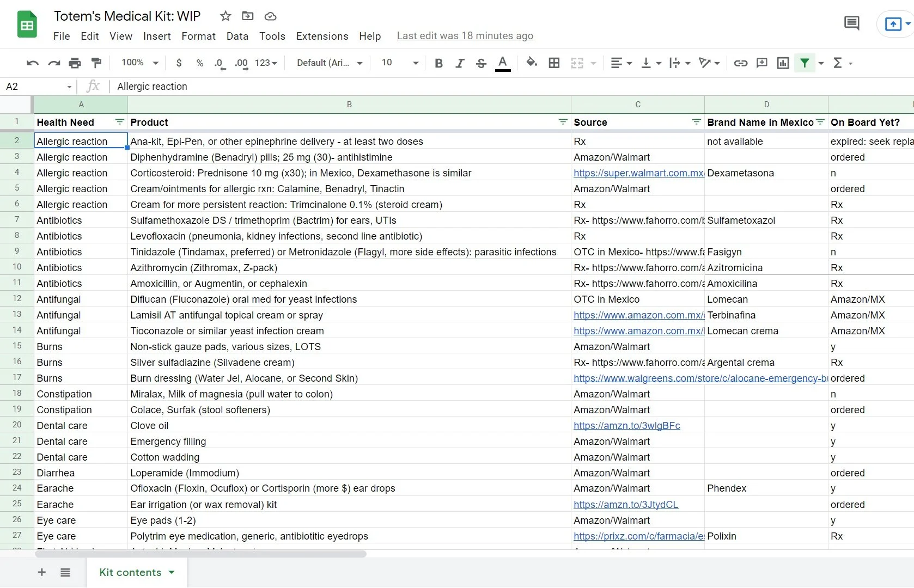Image resolution: width=914 pixels, height=588 pixels.
Task: Open amzn.to/3wlgBFc link
Action: click(626, 426)
